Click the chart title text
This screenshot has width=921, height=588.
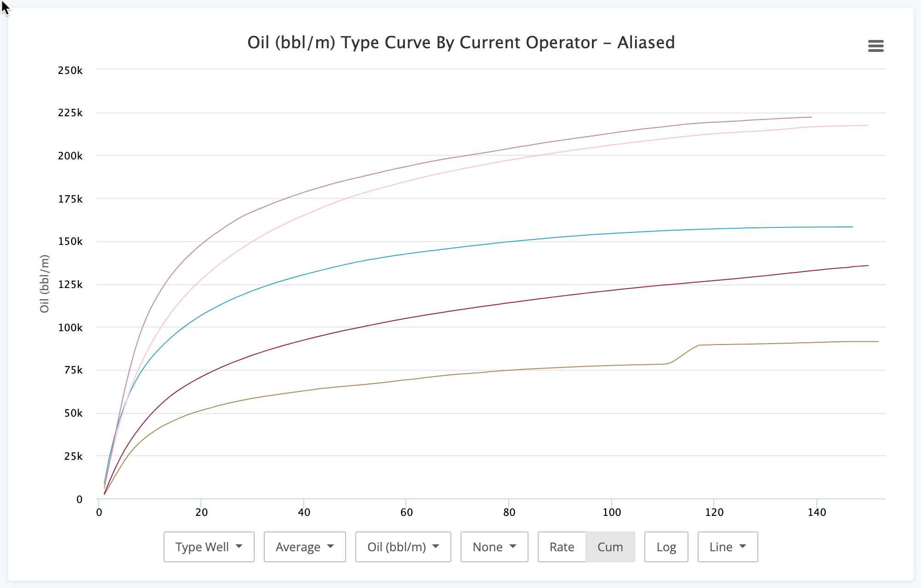[x=460, y=43]
